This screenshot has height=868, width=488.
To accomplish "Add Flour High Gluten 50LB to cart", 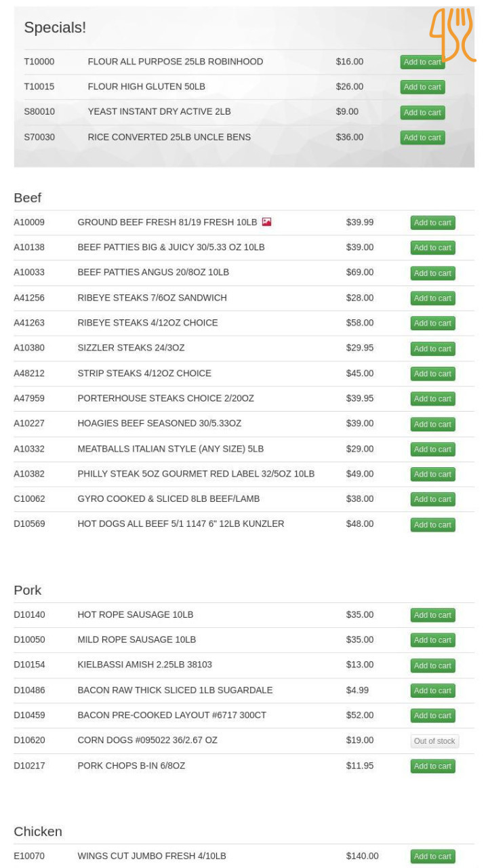I will pos(422,87).
